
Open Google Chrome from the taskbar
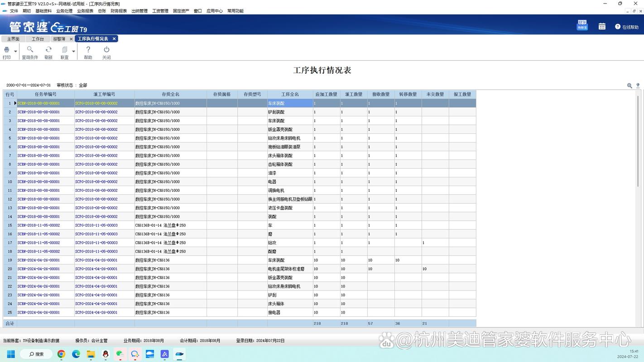[61, 354]
